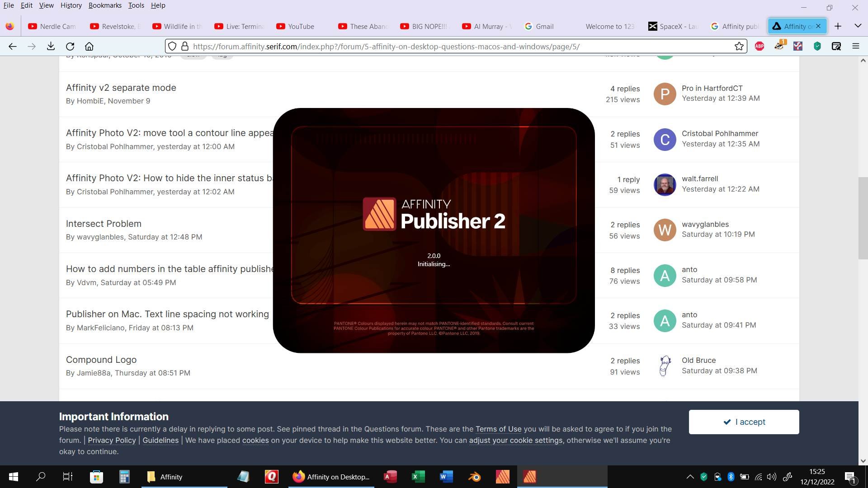868x488 pixels.
Task: Open Word from the taskbar
Action: tap(446, 477)
